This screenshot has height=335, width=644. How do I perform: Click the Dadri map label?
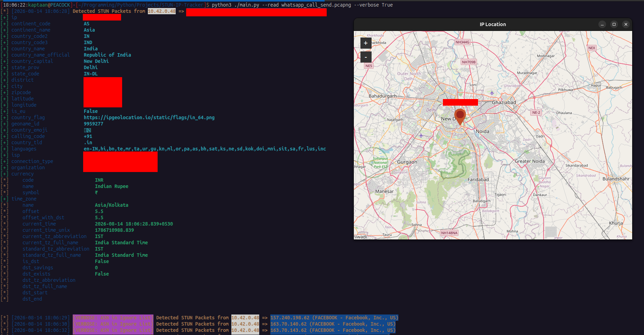click(540, 136)
